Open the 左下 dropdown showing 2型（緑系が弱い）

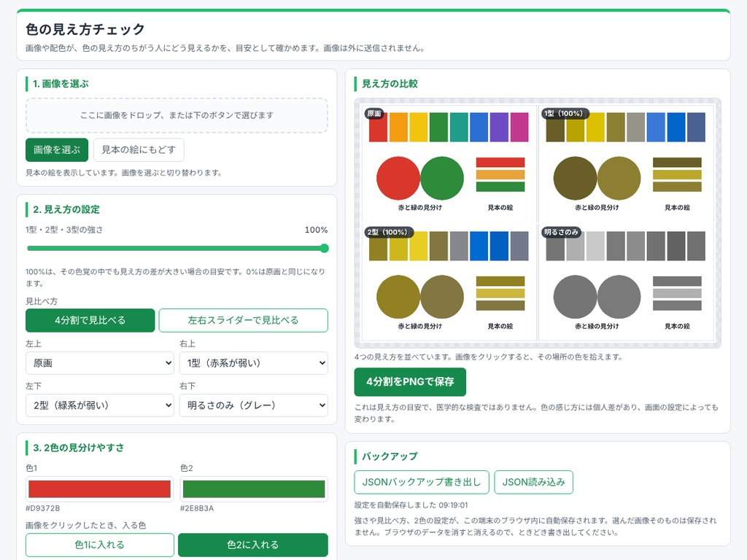99,405
